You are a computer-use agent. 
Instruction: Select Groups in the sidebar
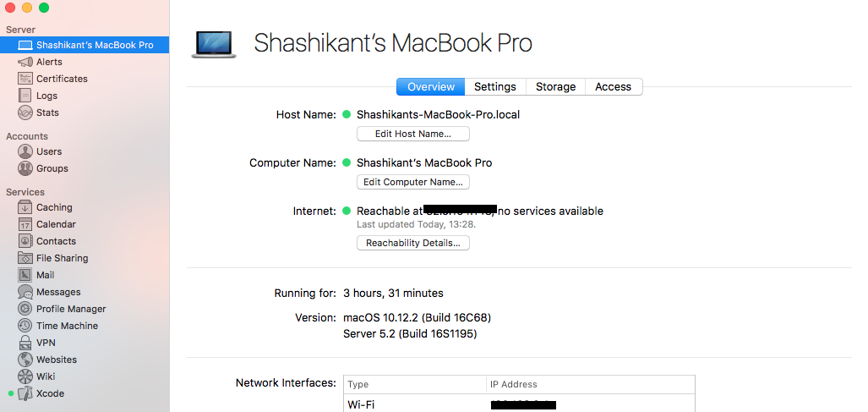pyautogui.click(x=52, y=168)
